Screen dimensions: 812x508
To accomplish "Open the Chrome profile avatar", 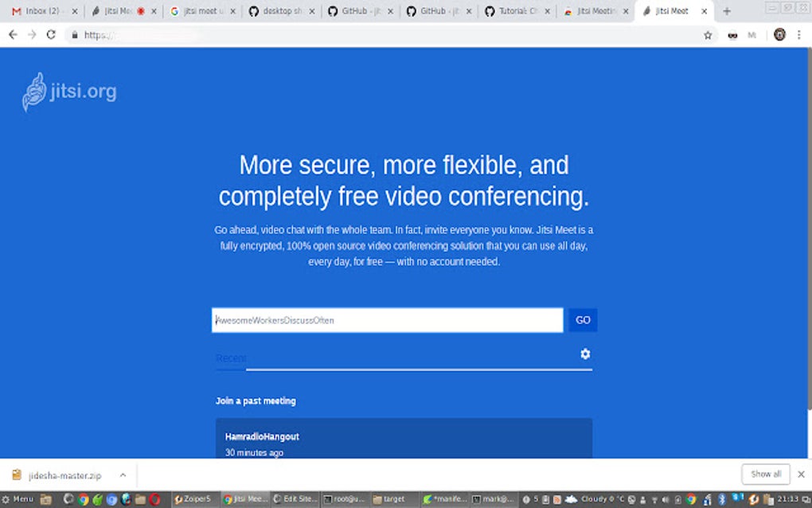I will (779, 34).
